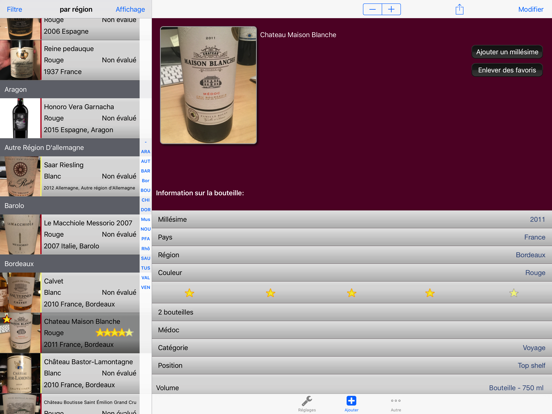Viewport: 552px width, 414px height.
Task: Jump to AUT in the index
Action: point(145,161)
